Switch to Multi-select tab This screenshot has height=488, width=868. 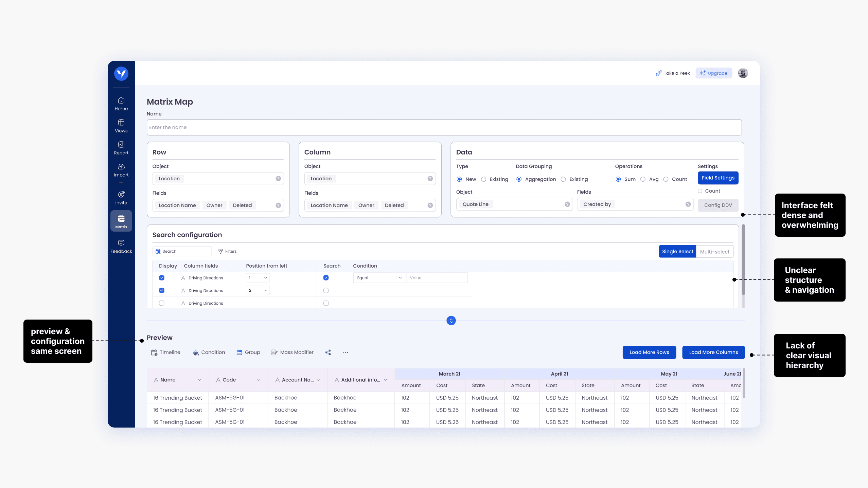click(x=714, y=252)
